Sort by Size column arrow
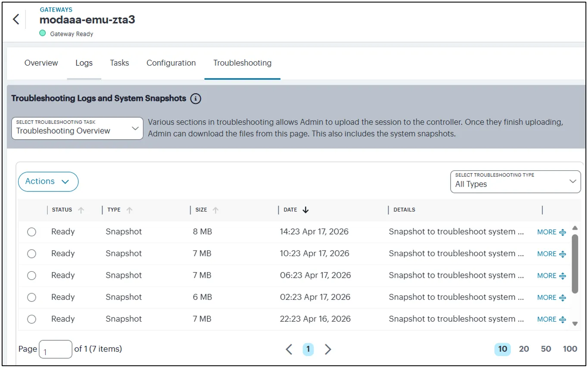Screen dimensions: 588x370 (215, 210)
